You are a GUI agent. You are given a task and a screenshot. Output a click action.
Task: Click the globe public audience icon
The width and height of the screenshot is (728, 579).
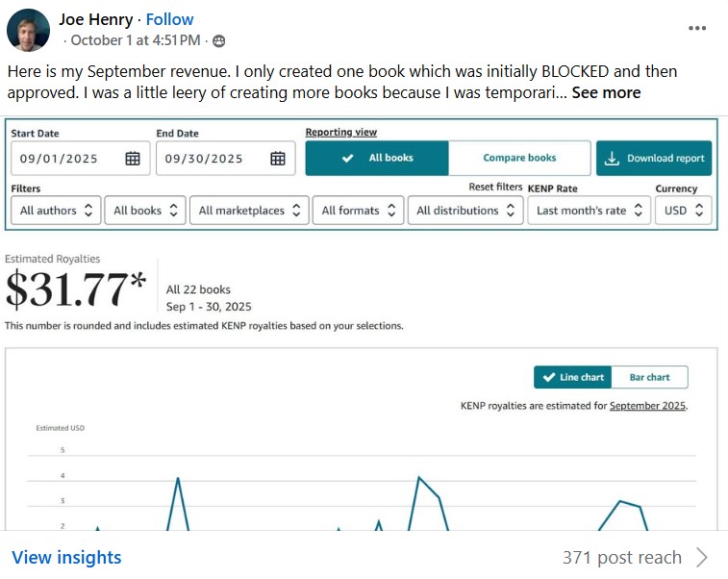point(219,40)
